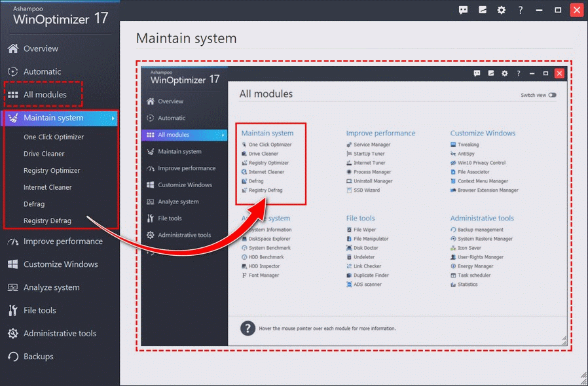The height and width of the screenshot is (386, 588).
Task: Open Internet Cleaner from outer sidebar submenu
Action: pos(48,187)
